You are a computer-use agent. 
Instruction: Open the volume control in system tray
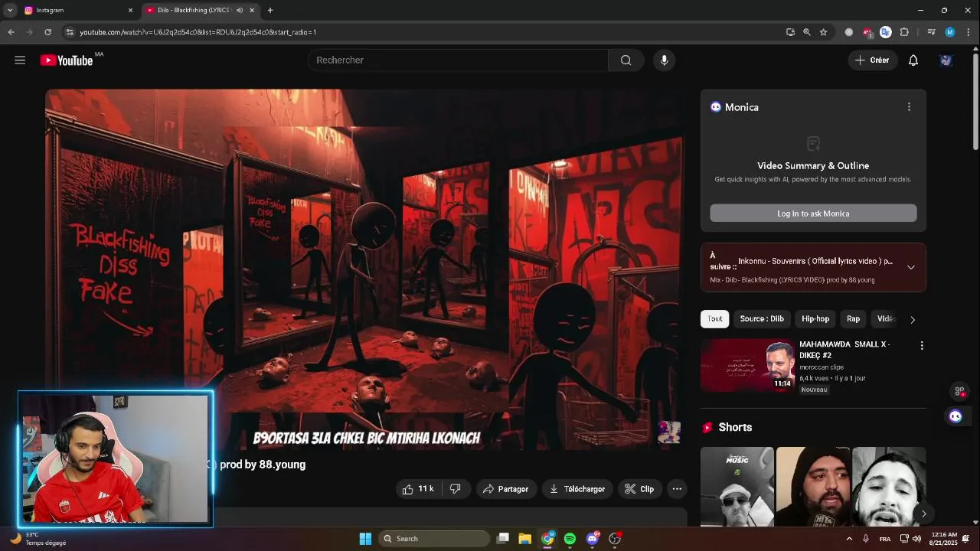[916, 539]
